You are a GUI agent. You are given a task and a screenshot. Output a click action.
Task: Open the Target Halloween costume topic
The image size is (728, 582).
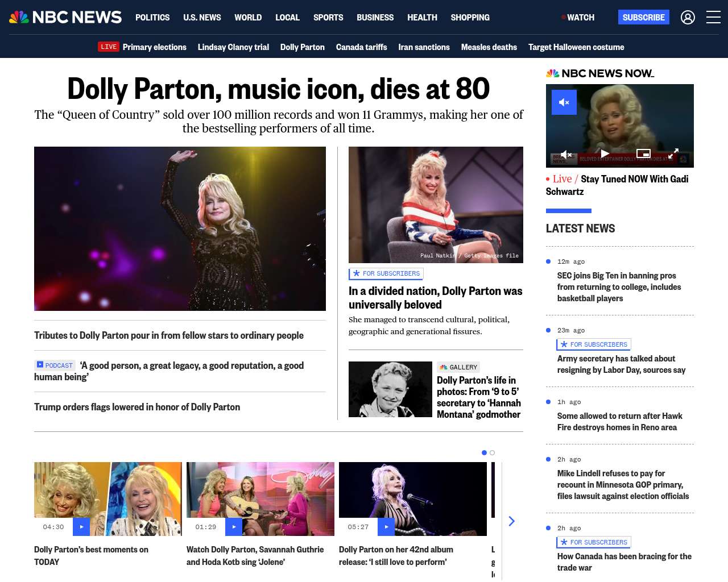(576, 47)
